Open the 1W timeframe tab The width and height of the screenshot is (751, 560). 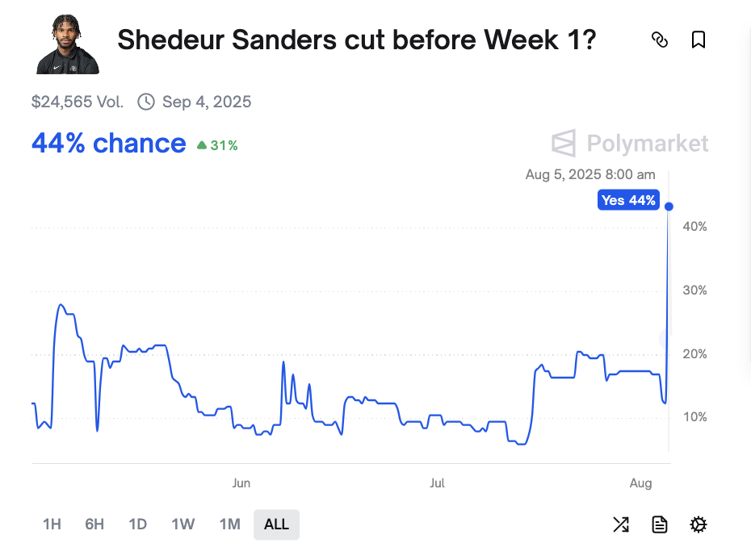tap(183, 524)
